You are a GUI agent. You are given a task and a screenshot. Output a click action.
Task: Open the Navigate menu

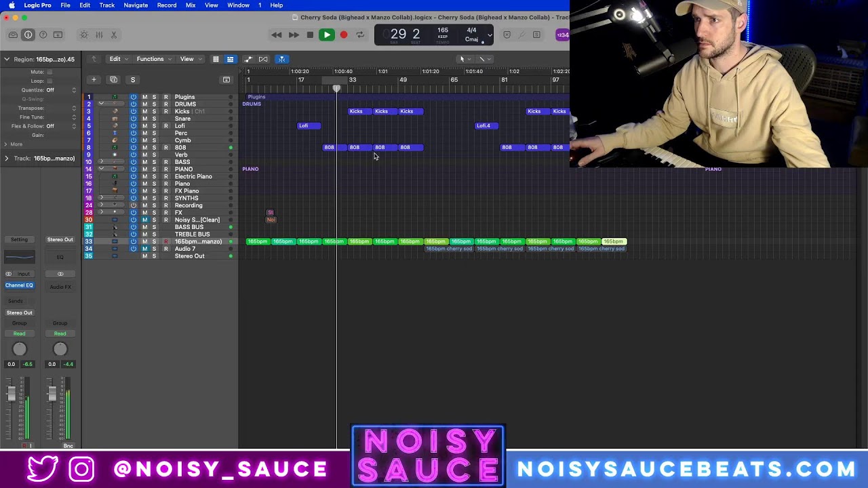136,5
